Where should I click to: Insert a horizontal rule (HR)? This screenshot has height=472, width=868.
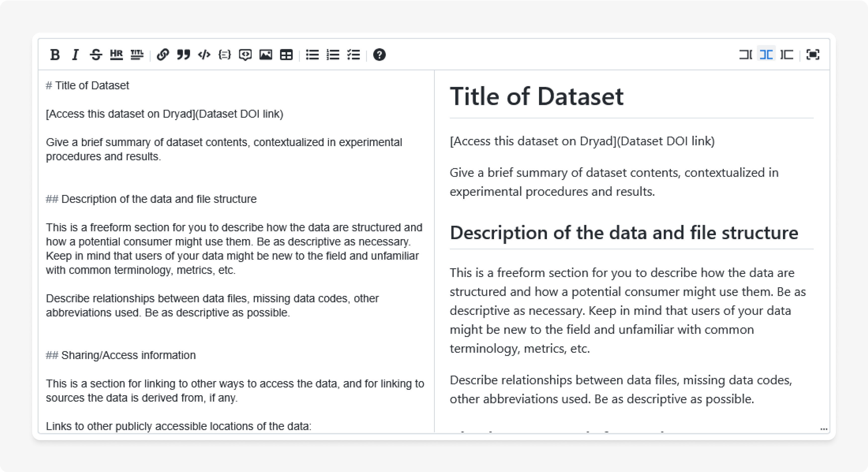pyautogui.click(x=116, y=54)
